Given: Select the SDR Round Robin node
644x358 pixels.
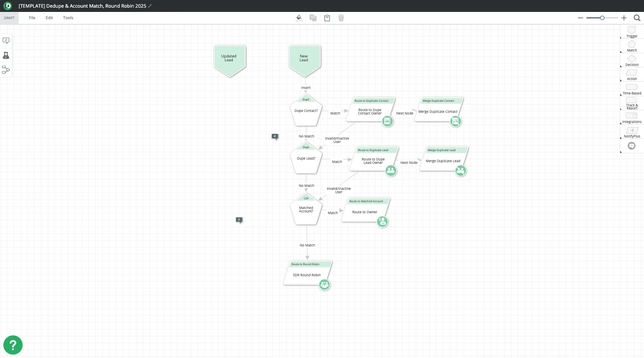Looking at the screenshot, I should pyautogui.click(x=307, y=275).
